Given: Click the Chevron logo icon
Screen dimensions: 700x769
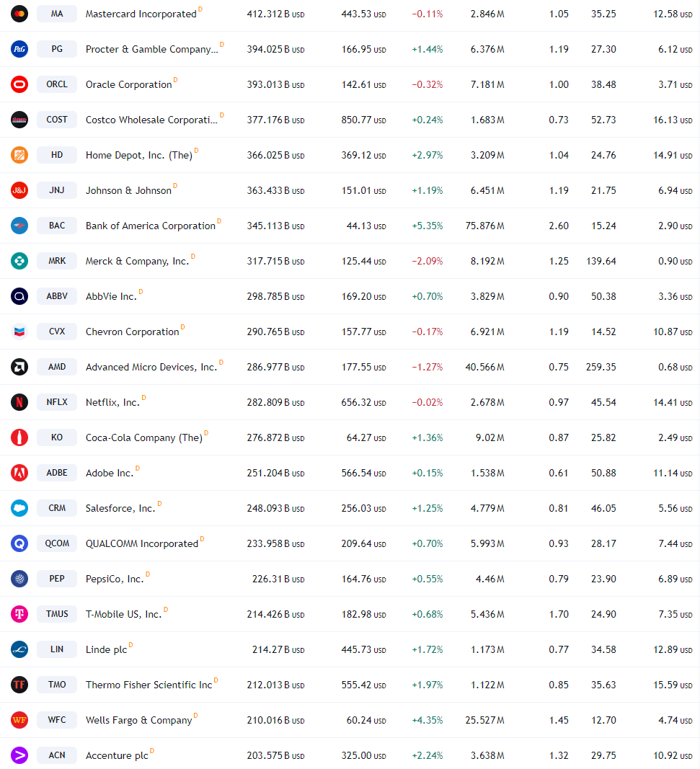Looking at the screenshot, I should pos(19,332).
